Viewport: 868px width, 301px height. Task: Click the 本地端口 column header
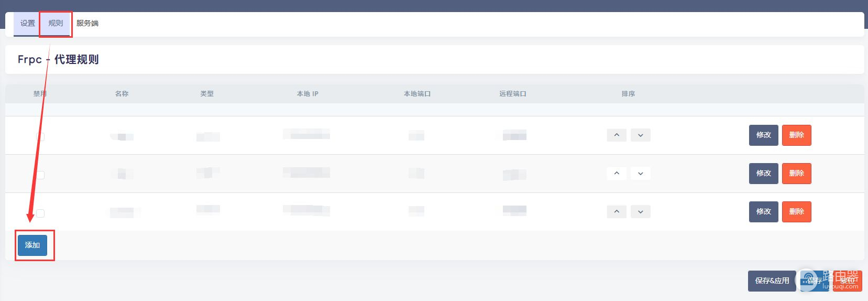[417, 94]
